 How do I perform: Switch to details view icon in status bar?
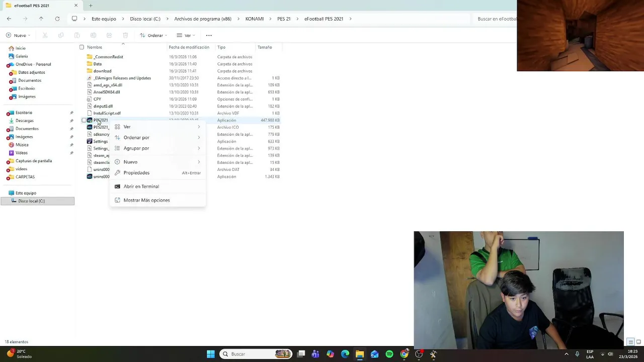pos(631,342)
